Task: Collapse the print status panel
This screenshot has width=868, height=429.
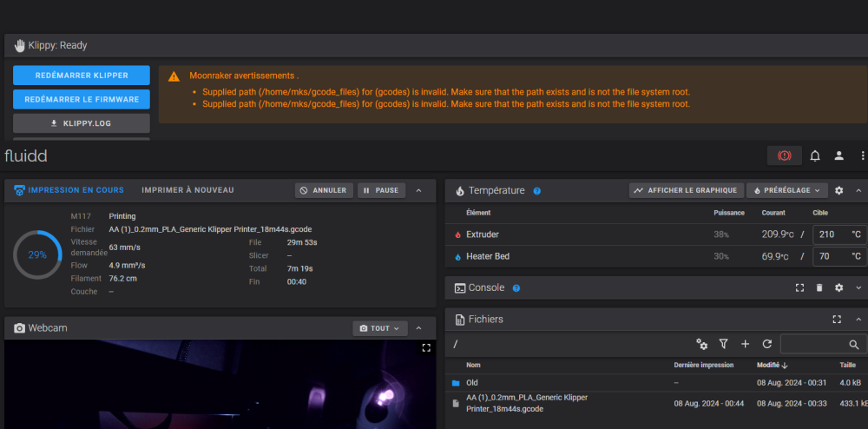Action: pos(418,190)
